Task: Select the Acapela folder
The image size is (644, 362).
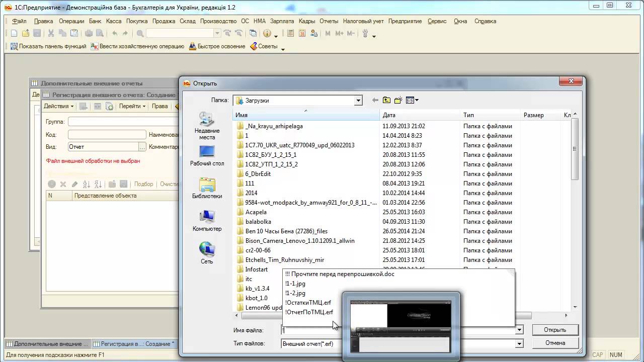Action: pos(256,212)
